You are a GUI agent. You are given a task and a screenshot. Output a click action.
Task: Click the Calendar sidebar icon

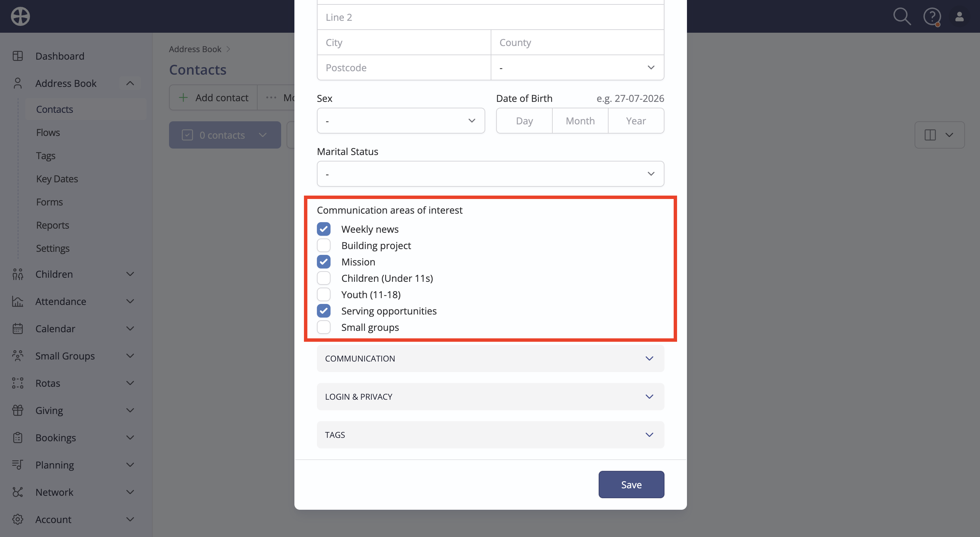coord(17,328)
